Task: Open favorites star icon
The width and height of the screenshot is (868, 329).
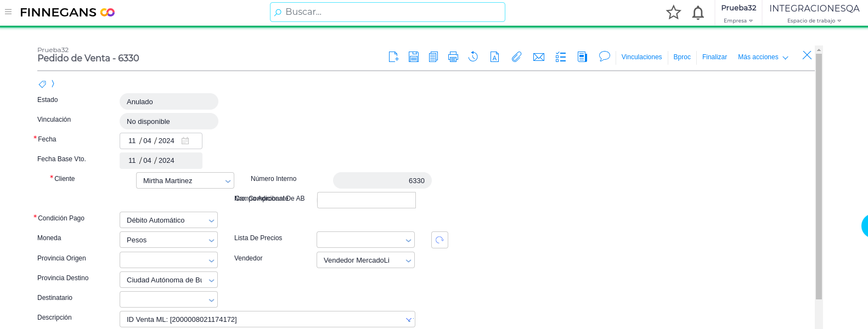Action: (674, 12)
